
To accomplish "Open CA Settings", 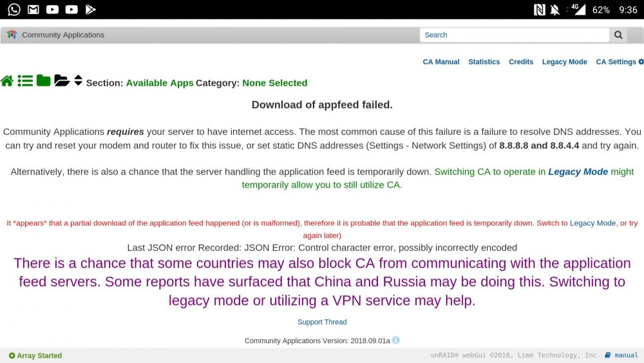I will 616,62.
